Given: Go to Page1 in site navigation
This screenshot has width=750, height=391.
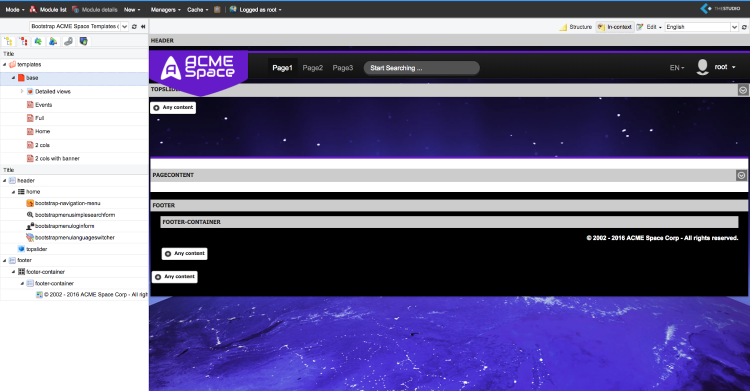Looking at the screenshot, I should click(x=282, y=68).
